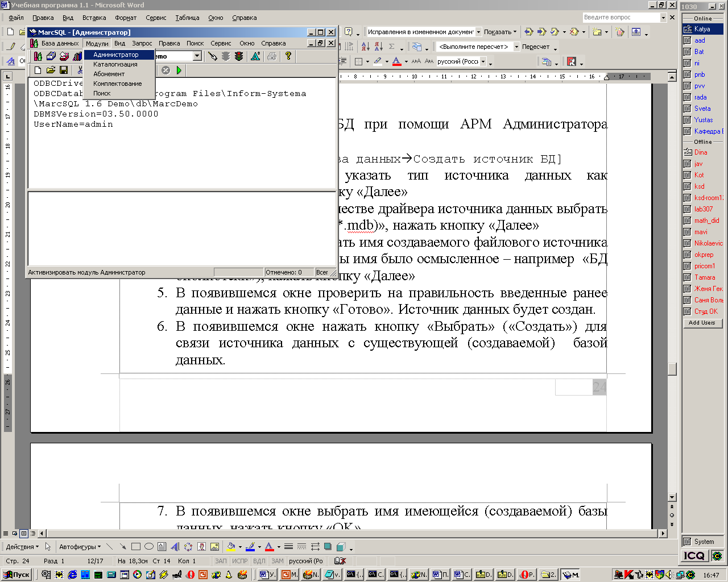Click the Save diskette icon in MarcSQL

pyautogui.click(x=64, y=70)
